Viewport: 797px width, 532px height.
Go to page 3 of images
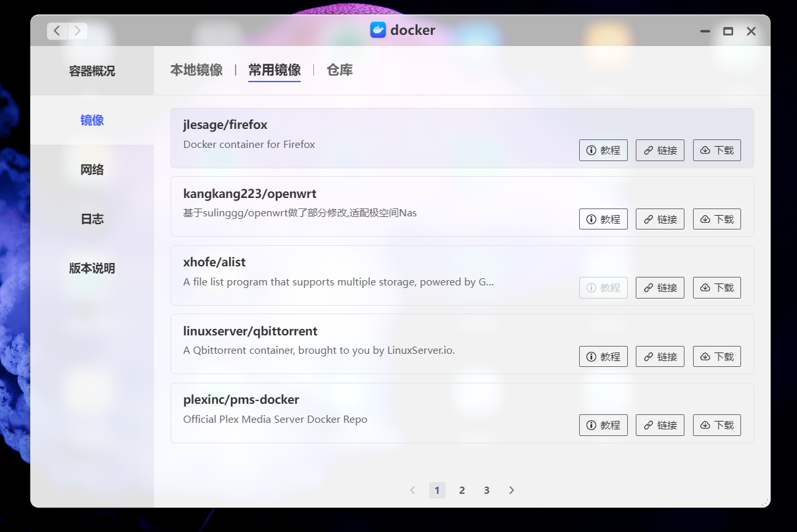coord(486,490)
